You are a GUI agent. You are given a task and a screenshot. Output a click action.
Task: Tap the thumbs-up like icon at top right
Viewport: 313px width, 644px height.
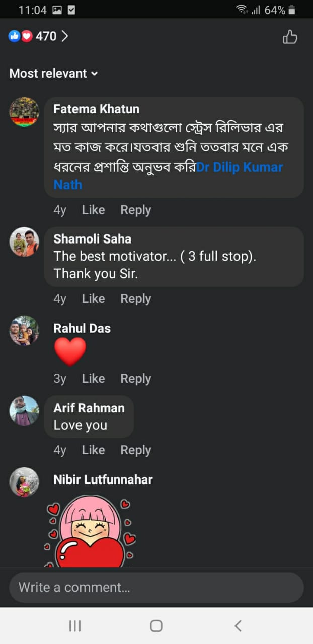click(x=290, y=37)
